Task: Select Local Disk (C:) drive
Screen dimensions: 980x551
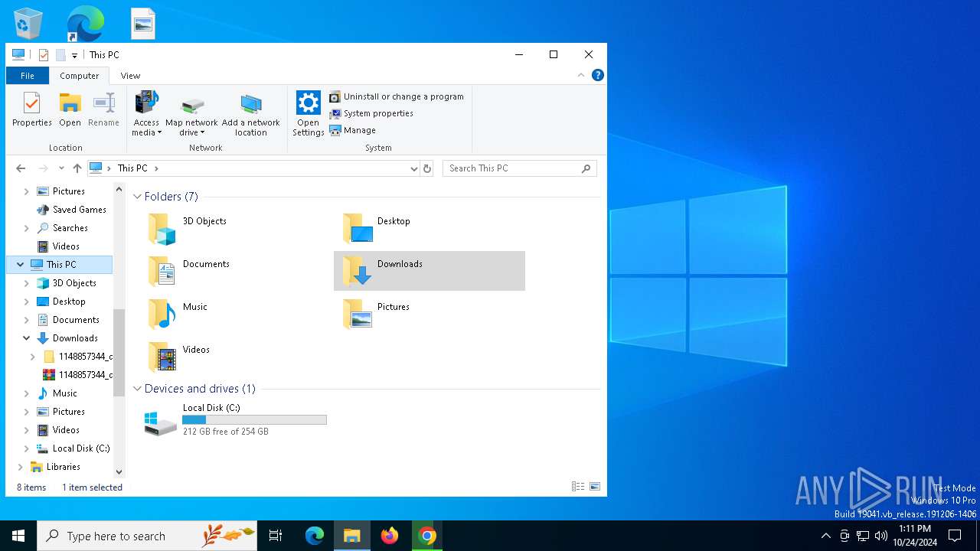Action: point(236,420)
